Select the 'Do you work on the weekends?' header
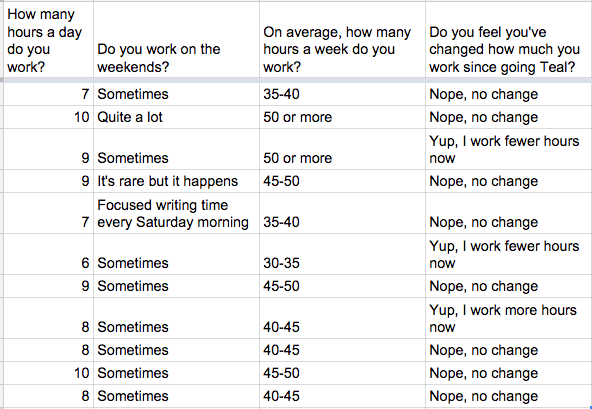 tap(176, 40)
